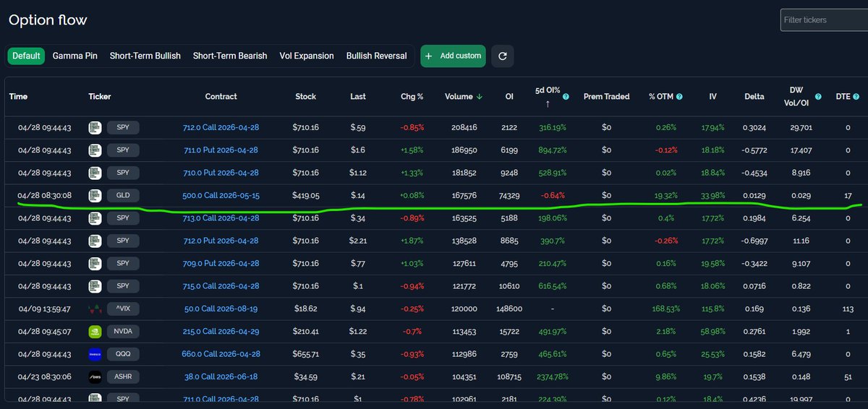
Task: Click the NVDA ticker badge
Action: pos(123,332)
